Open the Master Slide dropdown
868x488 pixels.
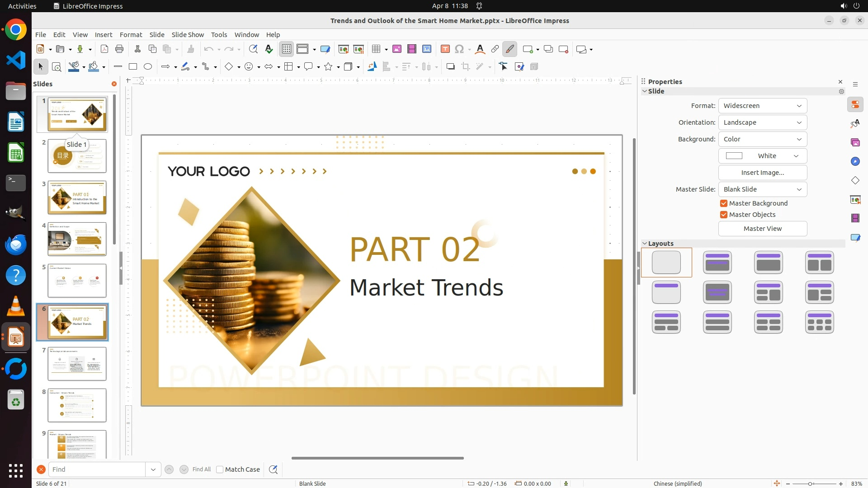pyautogui.click(x=762, y=189)
